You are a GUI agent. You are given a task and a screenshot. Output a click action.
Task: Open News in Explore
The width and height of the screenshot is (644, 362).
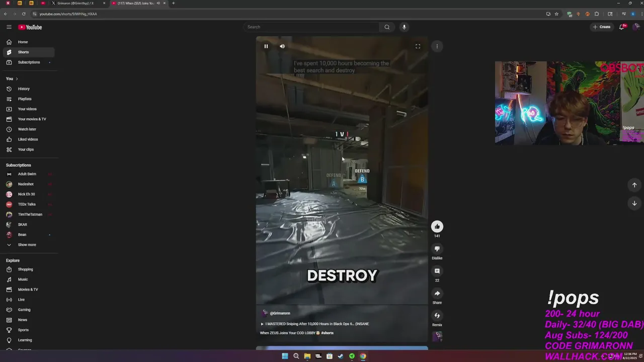29,320
